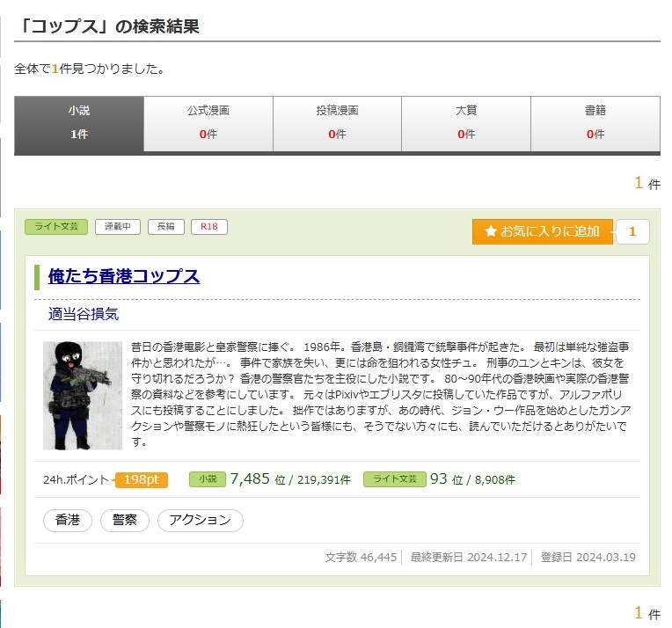The width and height of the screenshot is (672, 628).
Task: Switch to the 書籍 tab
Action: coord(595,123)
